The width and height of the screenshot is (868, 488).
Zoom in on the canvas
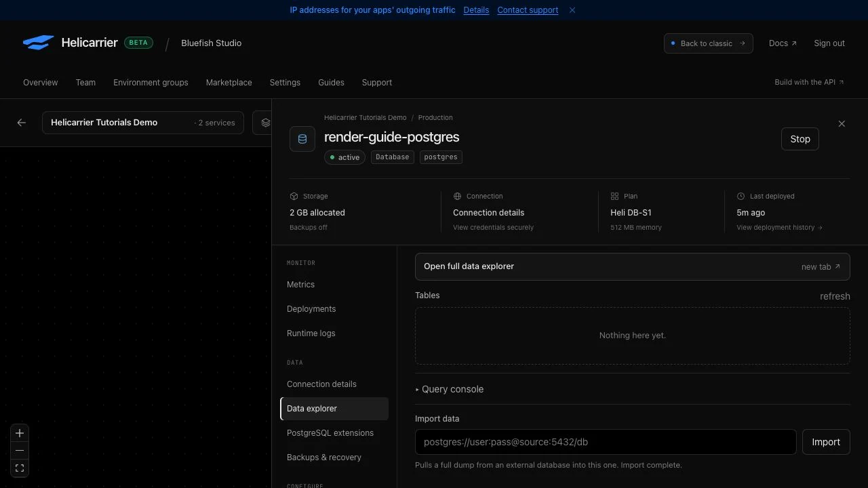(20, 433)
